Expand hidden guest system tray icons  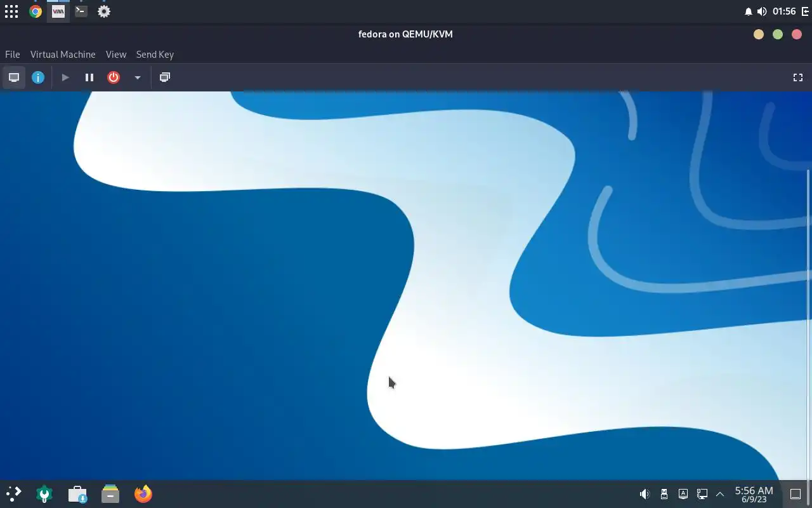[720, 494]
